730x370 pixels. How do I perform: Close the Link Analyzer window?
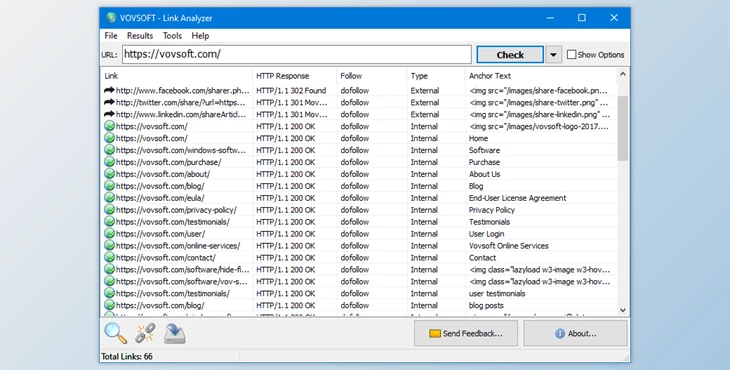(614, 18)
